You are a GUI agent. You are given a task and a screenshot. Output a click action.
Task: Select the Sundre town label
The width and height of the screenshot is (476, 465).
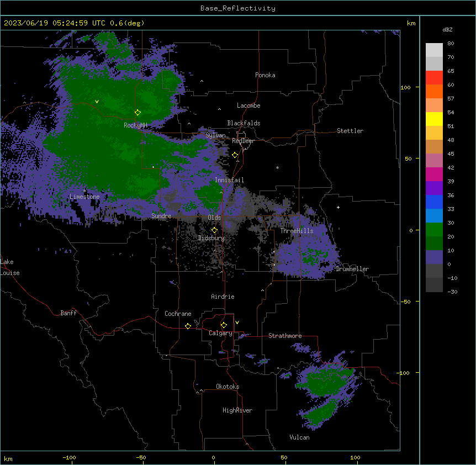[x=161, y=216]
